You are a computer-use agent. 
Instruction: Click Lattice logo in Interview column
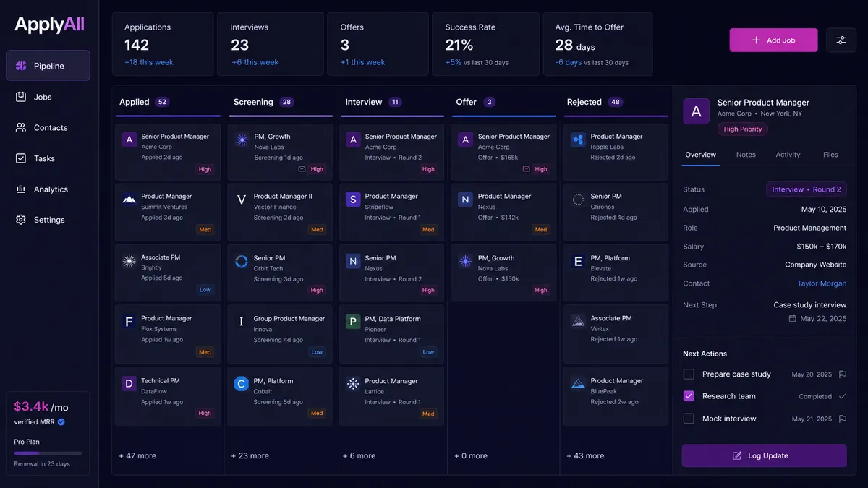(353, 384)
